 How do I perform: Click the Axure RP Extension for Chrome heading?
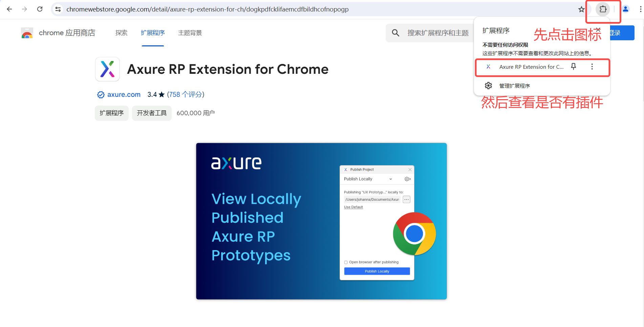228,69
